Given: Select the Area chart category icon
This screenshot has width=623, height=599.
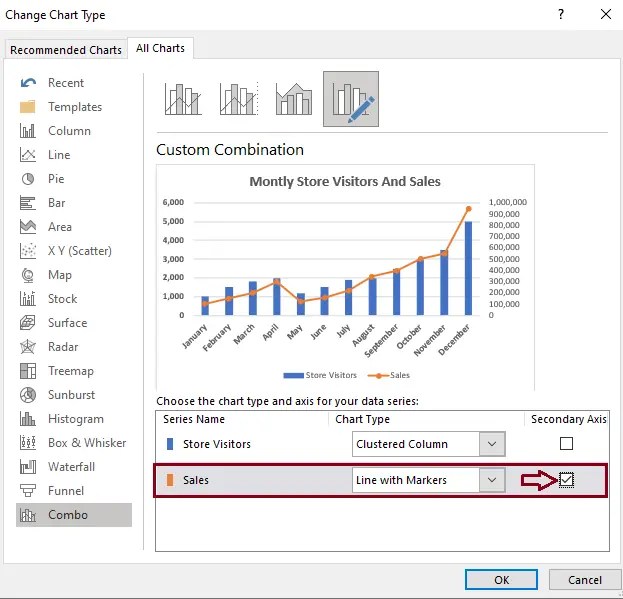Looking at the screenshot, I should tap(28, 226).
